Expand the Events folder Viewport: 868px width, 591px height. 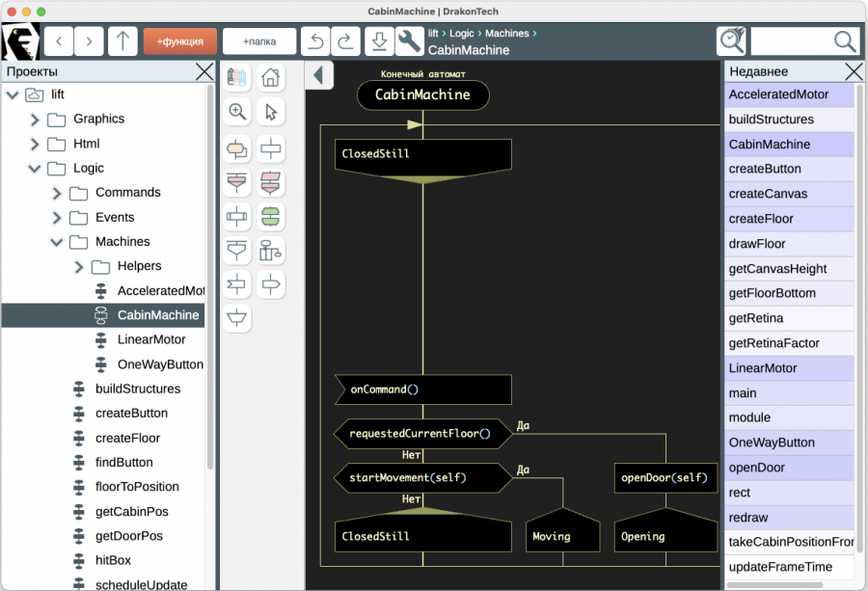(x=57, y=218)
